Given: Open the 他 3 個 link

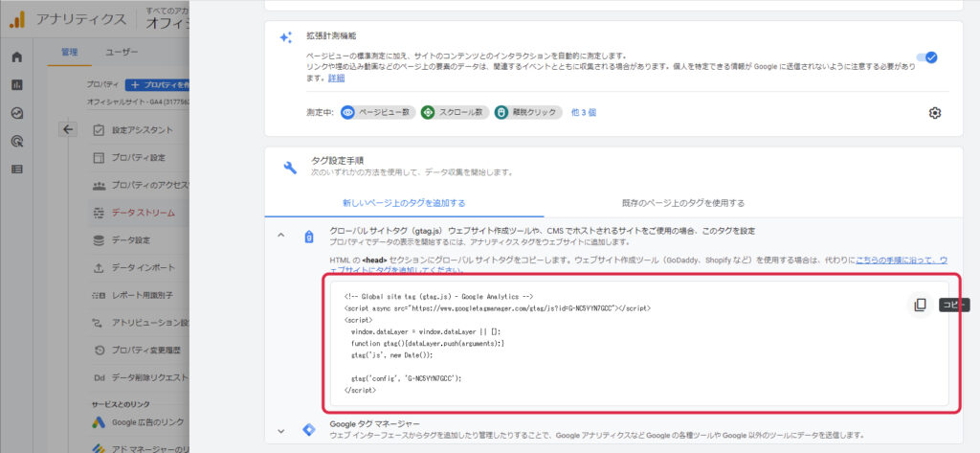Looking at the screenshot, I should [x=584, y=113].
